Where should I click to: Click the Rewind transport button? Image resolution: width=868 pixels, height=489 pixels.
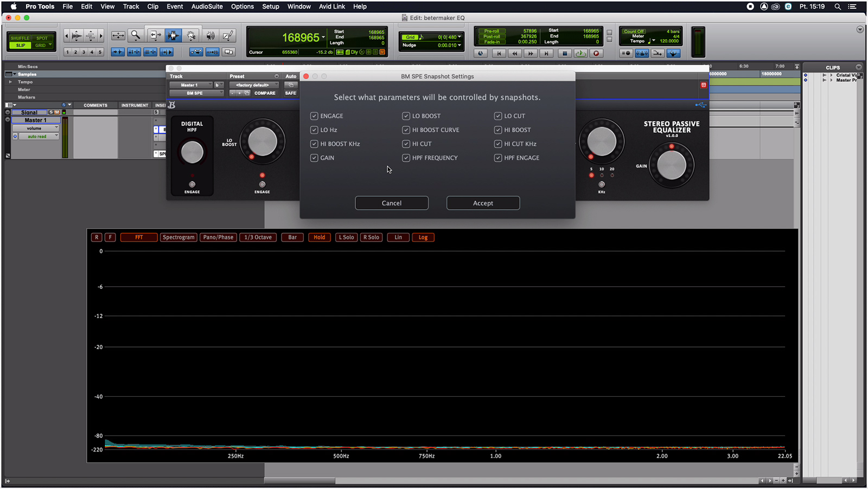515,53
